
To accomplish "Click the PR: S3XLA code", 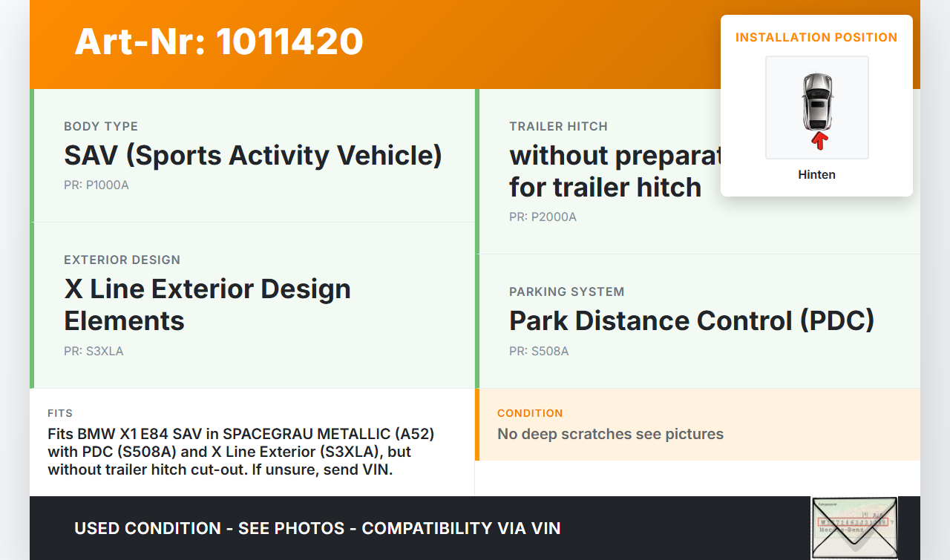I will pos(94,352).
